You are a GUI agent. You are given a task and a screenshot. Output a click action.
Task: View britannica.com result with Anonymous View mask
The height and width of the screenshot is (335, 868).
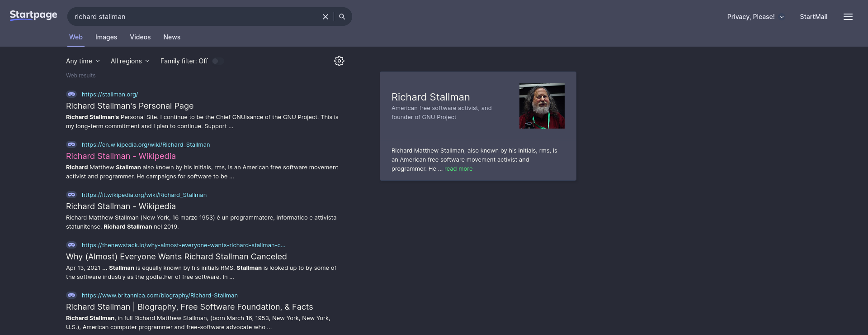[71, 295]
